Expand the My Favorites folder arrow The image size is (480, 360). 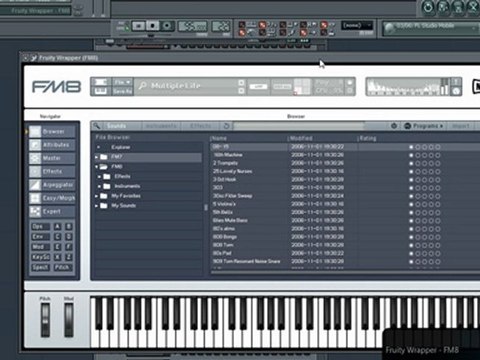coord(96,196)
